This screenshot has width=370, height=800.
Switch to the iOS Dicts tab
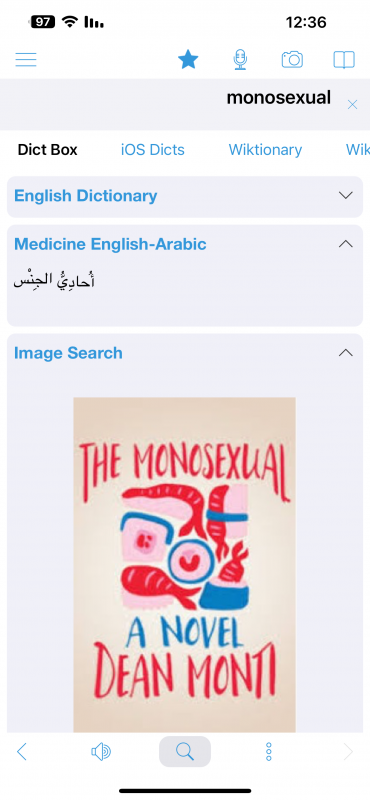click(x=153, y=150)
